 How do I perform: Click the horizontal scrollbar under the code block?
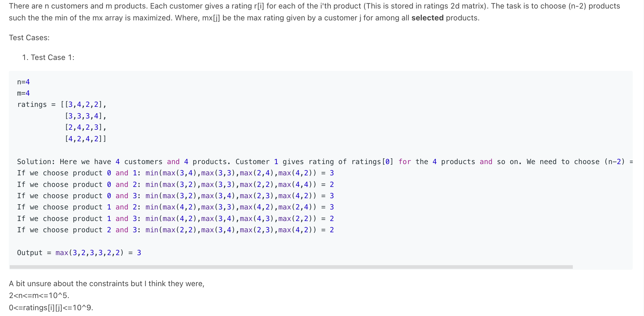pyautogui.click(x=291, y=267)
